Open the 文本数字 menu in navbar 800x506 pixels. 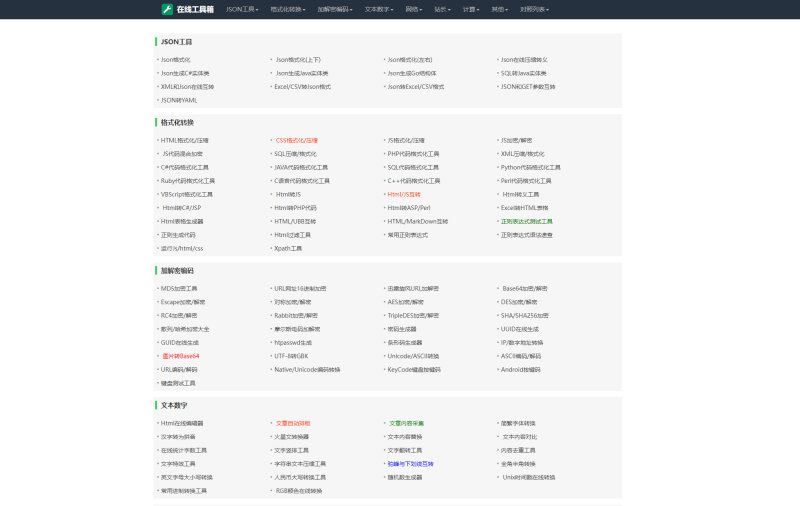[x=381, y=9]
